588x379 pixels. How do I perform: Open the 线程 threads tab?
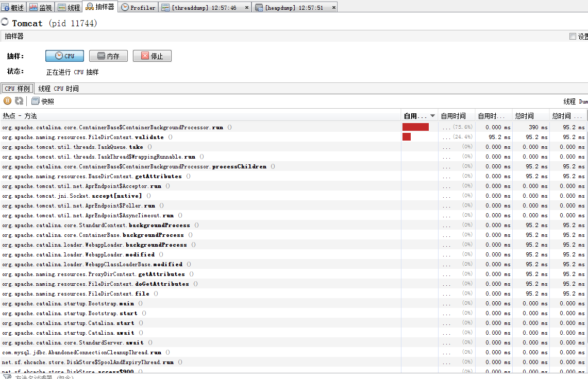pos(69,7)
